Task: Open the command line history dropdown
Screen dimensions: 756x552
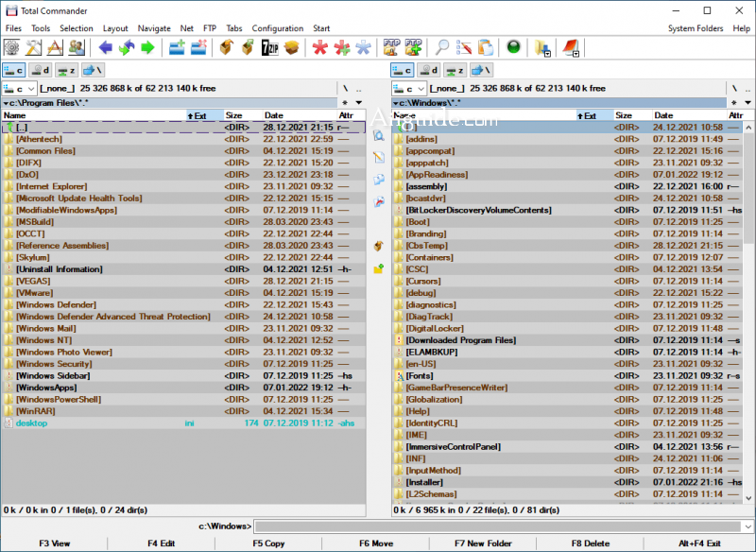Action: (747, 526)
